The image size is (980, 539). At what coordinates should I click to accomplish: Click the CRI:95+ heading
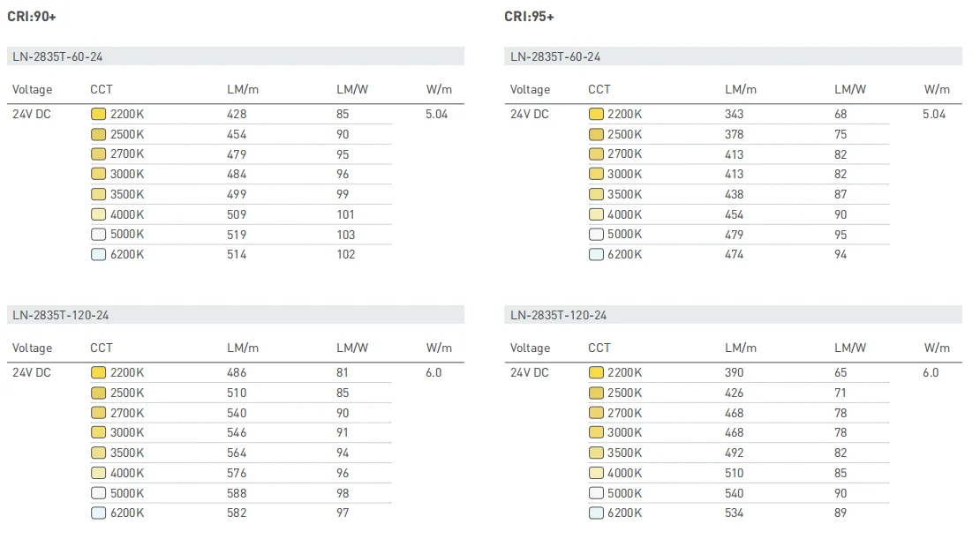(x=530, y=17)
